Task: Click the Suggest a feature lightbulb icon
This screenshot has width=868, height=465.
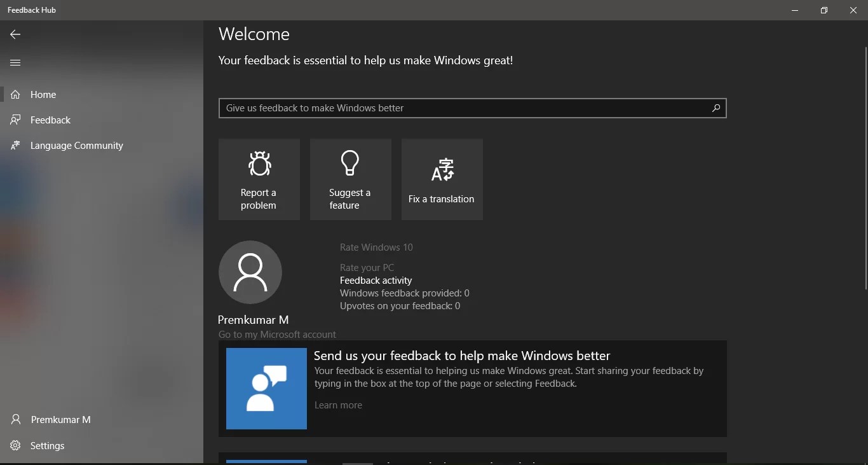Action: coord(350,163)
